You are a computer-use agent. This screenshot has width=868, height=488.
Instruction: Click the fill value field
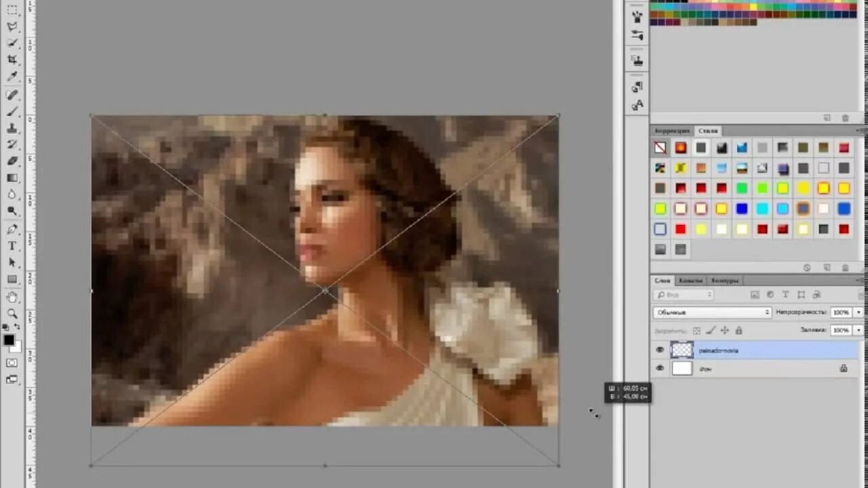pos(841,330)
